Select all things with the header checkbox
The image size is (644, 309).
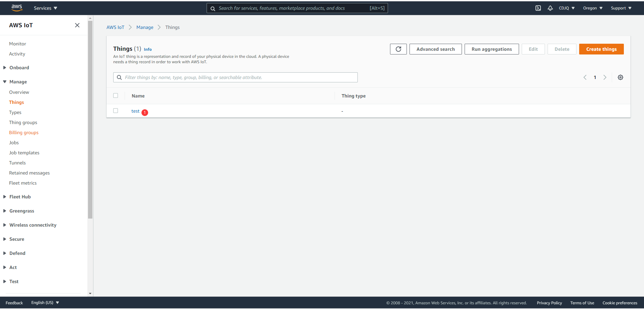pos(116,95)
